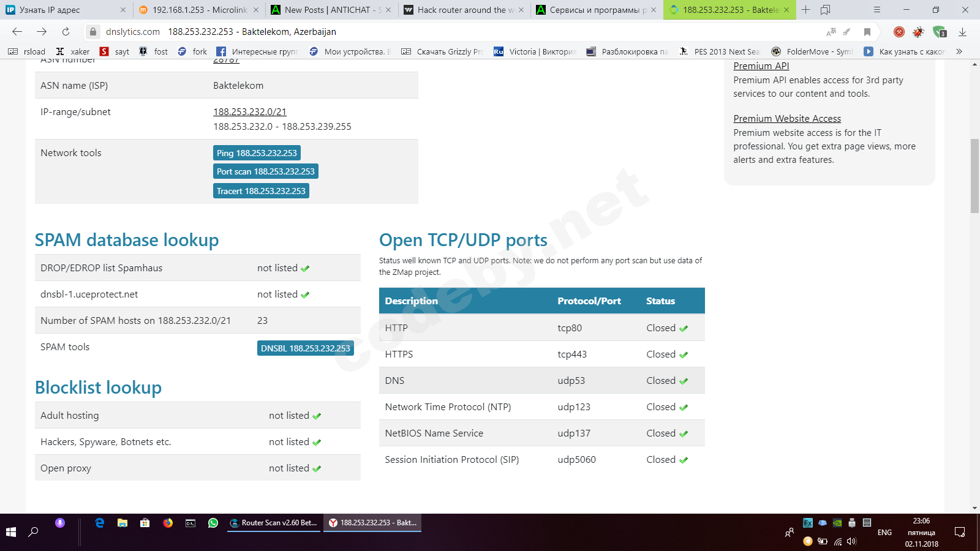Select the active '188.253.232.253 - Baktele' tab
980x551 pixels.
[x=729, y=10]
